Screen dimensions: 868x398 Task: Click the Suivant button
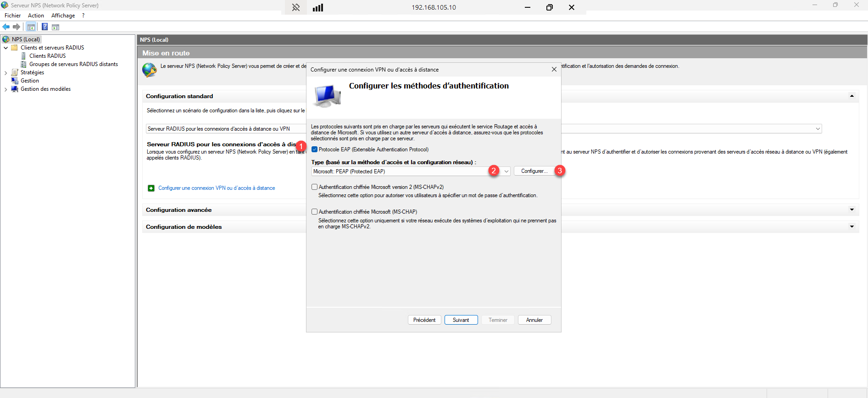461,320
